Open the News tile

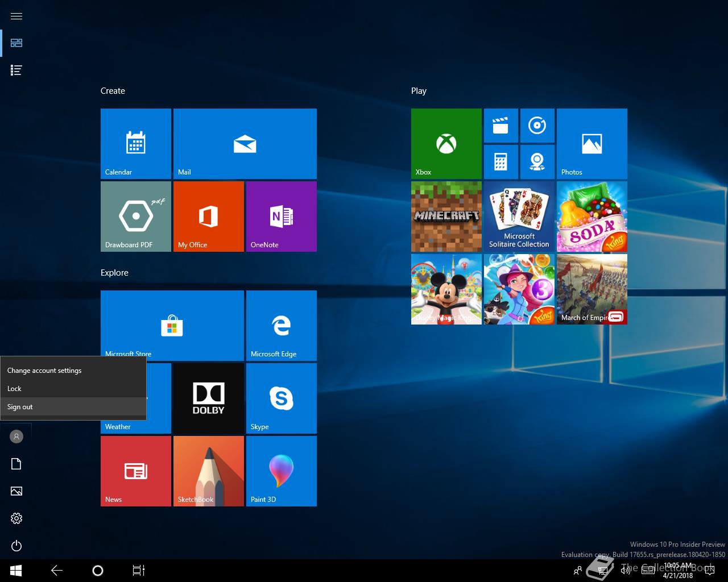click(136, 471)
